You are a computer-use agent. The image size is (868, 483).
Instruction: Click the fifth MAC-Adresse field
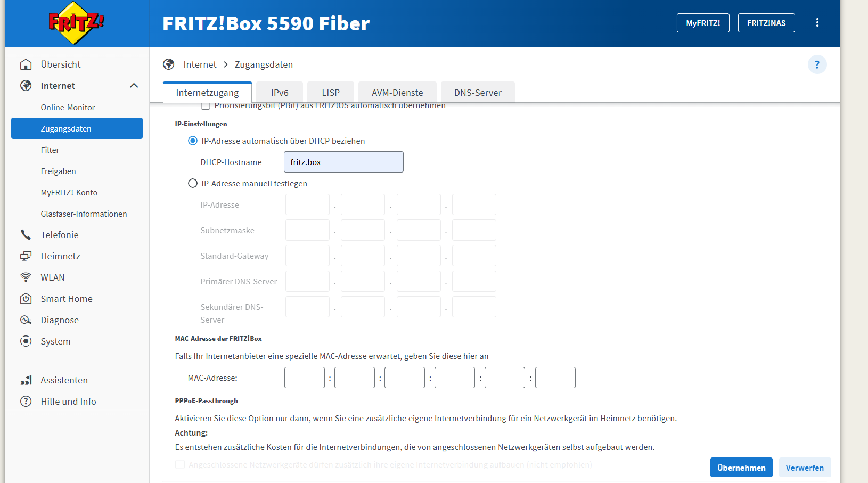(x=505, y=378)
